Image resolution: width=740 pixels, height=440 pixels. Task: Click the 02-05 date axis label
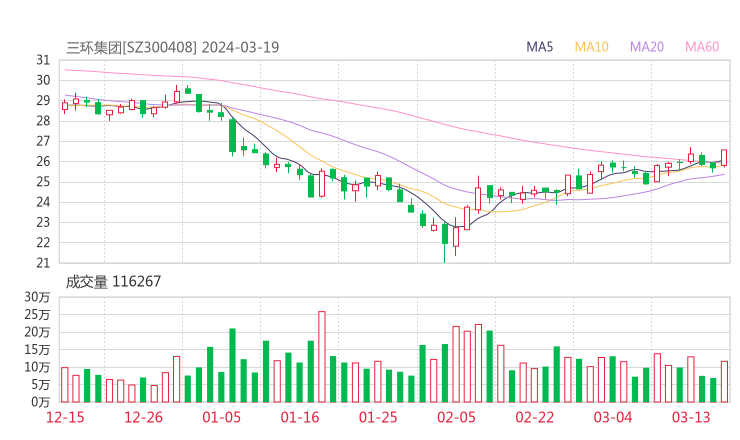(x=456, y=417)
